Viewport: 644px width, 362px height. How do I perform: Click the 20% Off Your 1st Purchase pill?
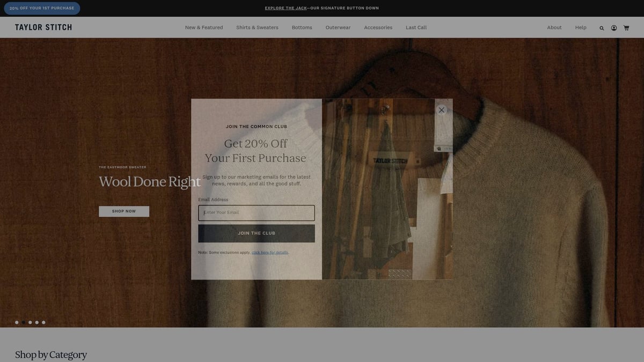click(42, 8)
